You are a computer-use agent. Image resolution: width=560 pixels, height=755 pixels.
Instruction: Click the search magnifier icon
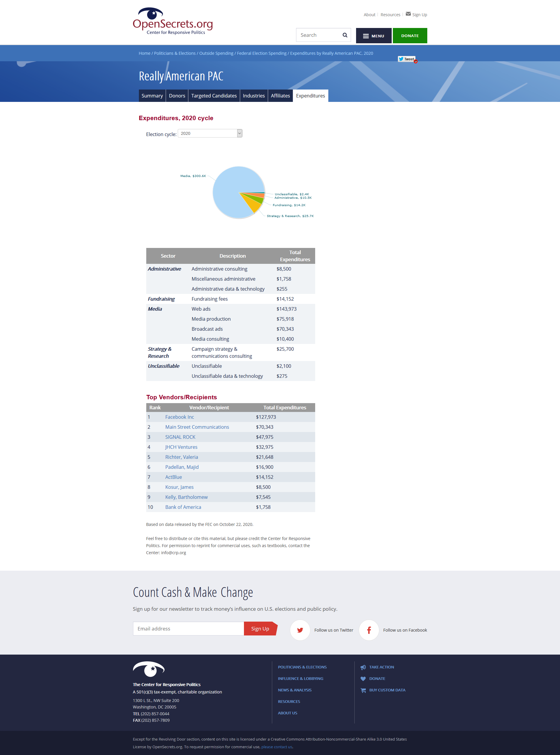345,35
